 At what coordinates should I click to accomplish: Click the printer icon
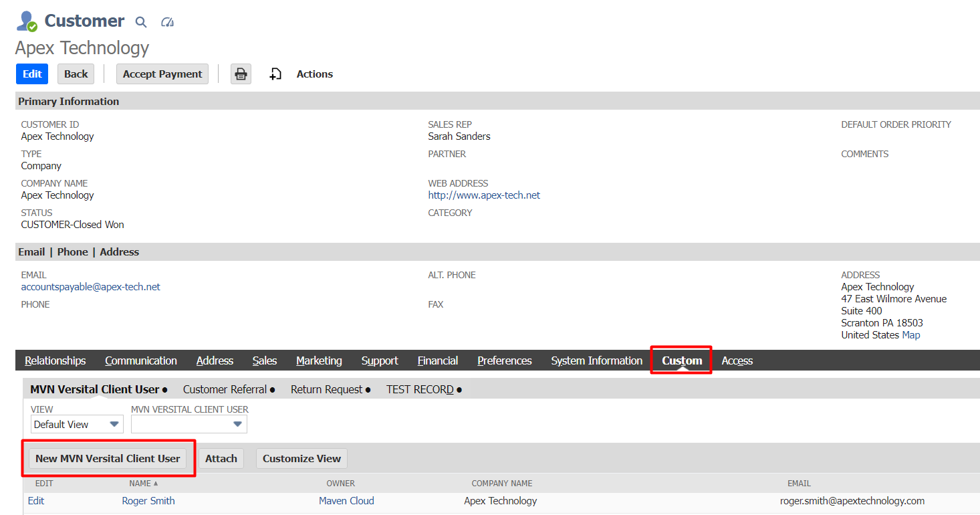click(241, 74)
